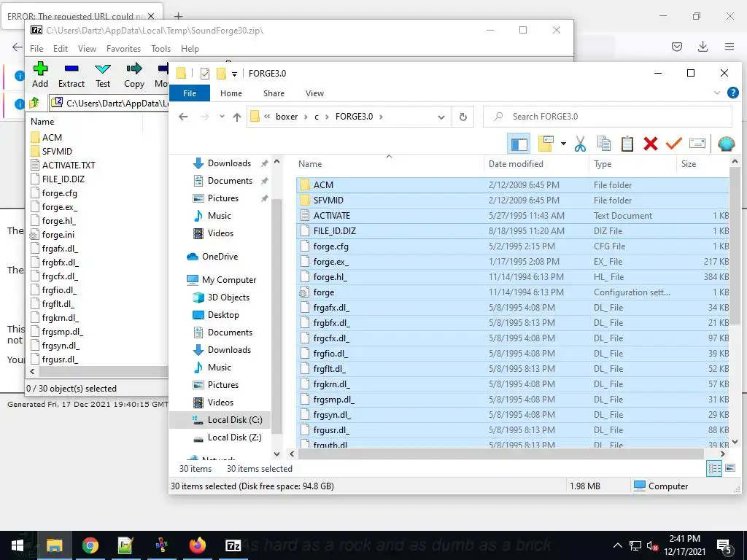Refresh the FORGE3.0 folder view
This screenshot has height=560, width=747.
462,117
